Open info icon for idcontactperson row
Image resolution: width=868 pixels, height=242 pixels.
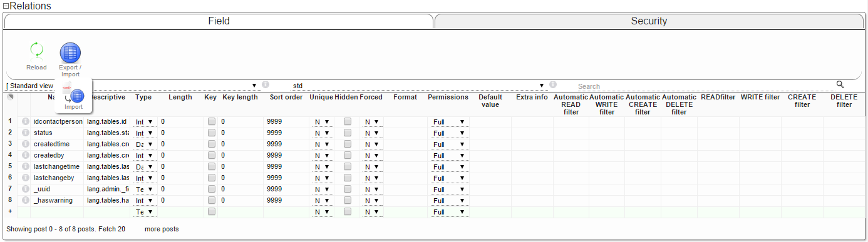tap(26, 122)
